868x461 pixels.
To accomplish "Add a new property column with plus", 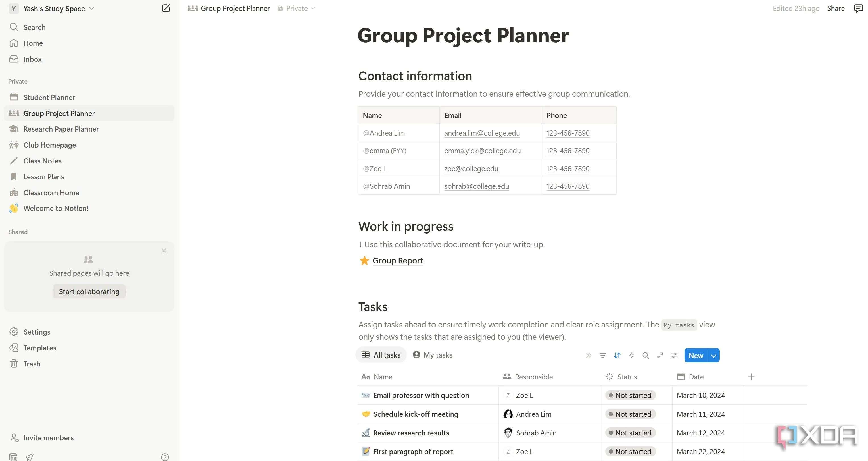I will click(x=751, y=377).
